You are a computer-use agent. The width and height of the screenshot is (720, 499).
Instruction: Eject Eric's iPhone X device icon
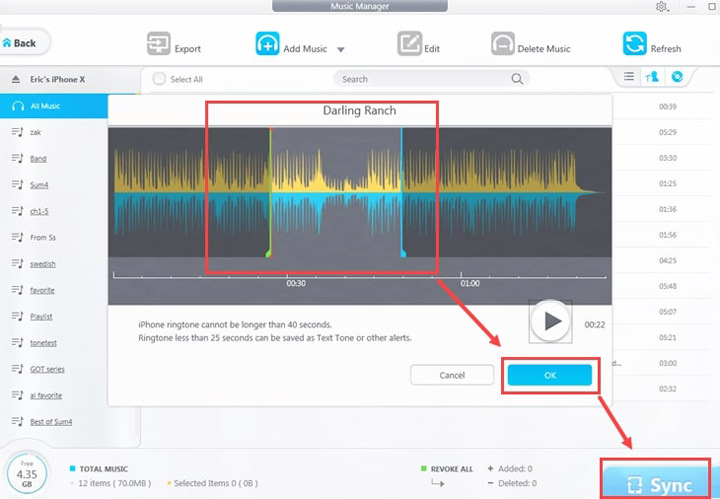[16, 79]
